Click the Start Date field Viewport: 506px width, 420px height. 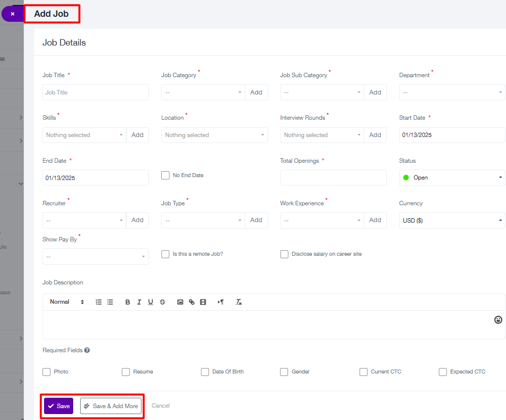[452, 135]
